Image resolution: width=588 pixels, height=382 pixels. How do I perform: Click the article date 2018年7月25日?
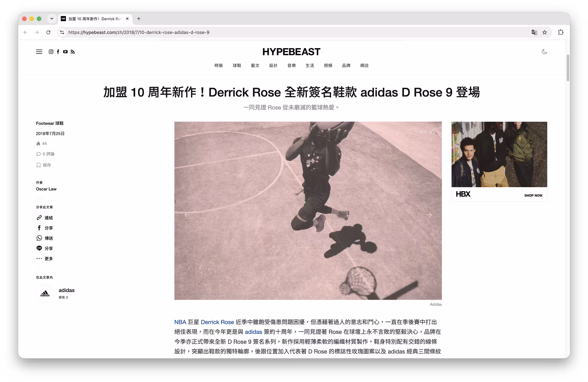click(x=50, y=133)
